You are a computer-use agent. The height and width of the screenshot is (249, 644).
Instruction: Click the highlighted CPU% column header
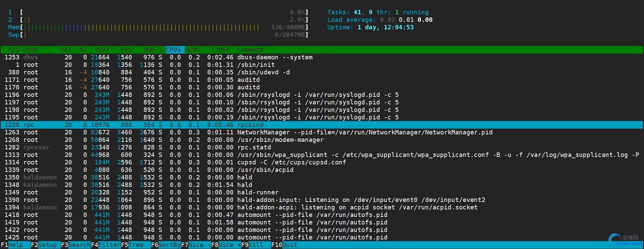[x=175, y=50]
